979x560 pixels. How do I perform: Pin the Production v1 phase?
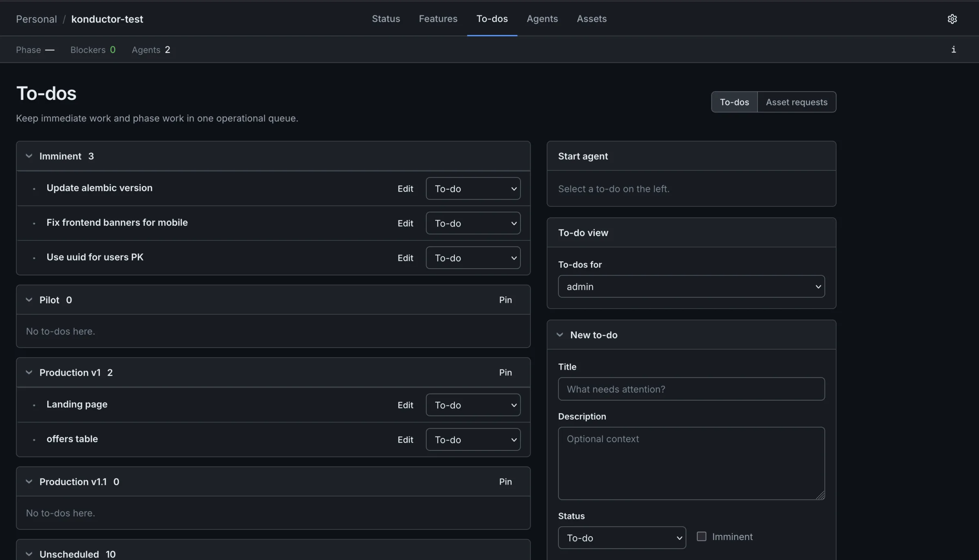[505, 373]
